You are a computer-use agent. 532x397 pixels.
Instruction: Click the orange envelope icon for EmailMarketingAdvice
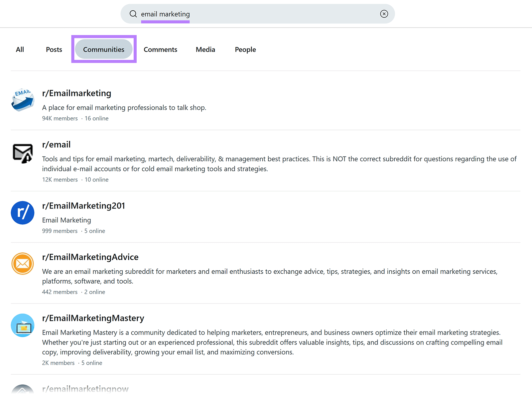tap(22, 264)
